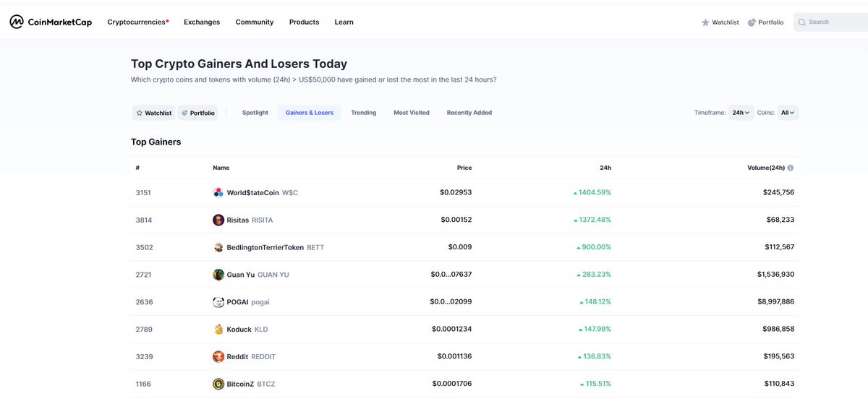Open the BitcoinZ BTCZ link
Screen dimensions: 868x404
click(244, 384)
